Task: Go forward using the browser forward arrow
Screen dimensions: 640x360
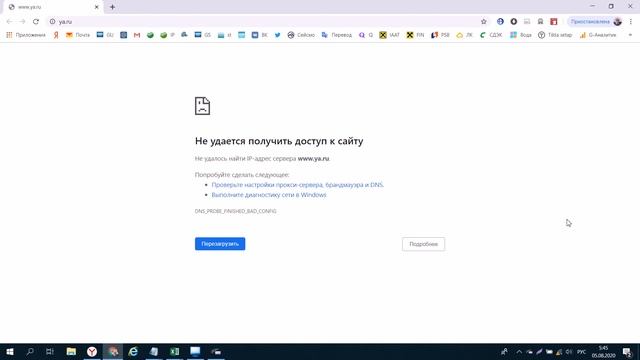Action: coord(22,22)
